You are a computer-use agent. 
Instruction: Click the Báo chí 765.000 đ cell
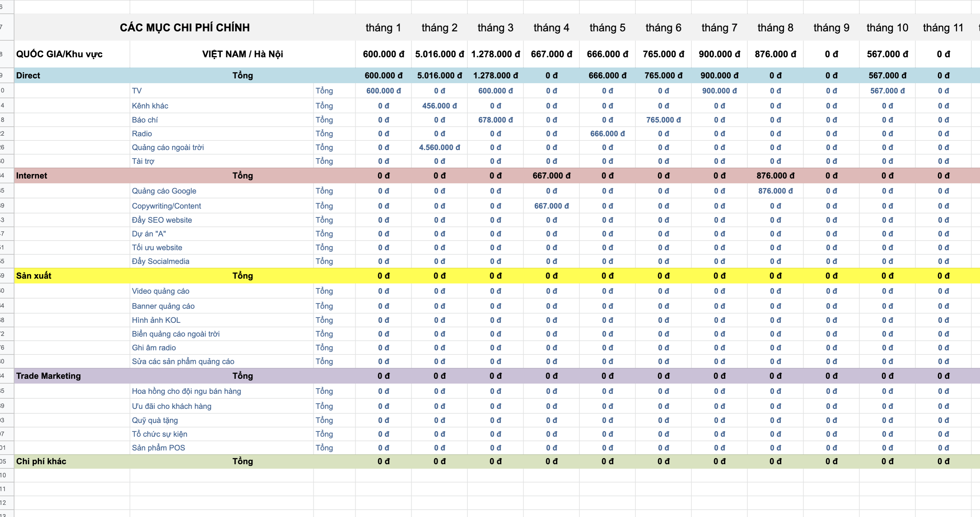663,120
